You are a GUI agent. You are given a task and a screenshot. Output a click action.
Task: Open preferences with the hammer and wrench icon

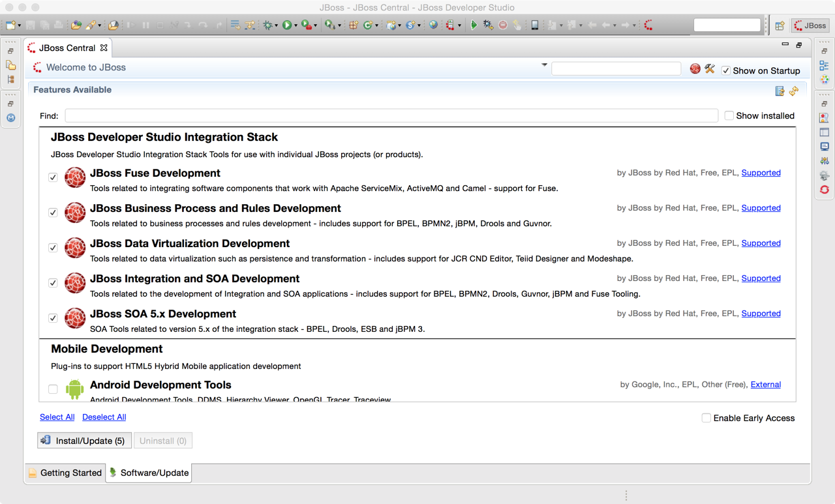pyautogui.click(x=710, y=69)
